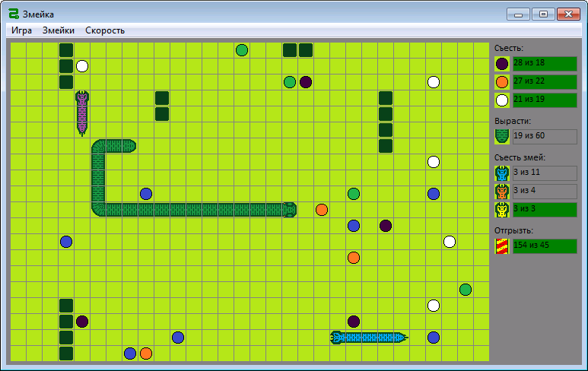The image size is (588, 371).
Task: Click the green ball in the top row
Action: point(242,50)
